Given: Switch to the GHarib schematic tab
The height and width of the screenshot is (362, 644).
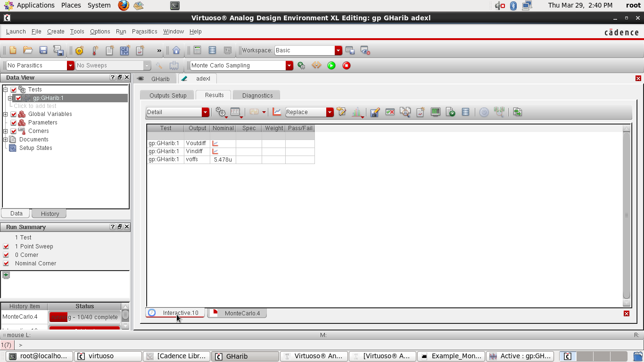Looking at the screenshot, I should tap(155, 79).
